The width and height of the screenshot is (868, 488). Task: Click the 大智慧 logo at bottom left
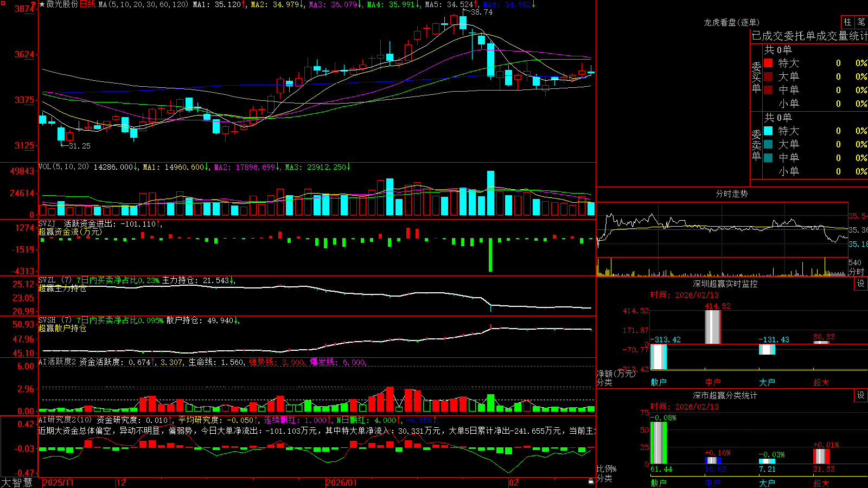17,482
